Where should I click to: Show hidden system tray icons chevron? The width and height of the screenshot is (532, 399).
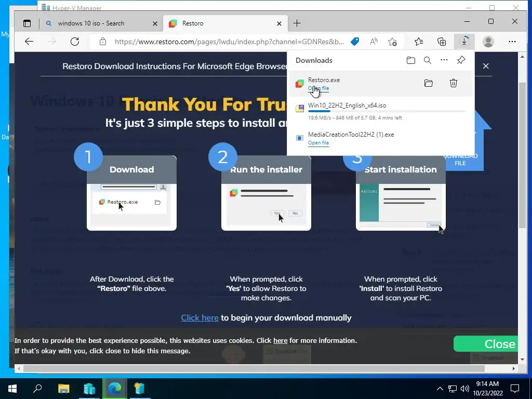[x=440, y=389]
